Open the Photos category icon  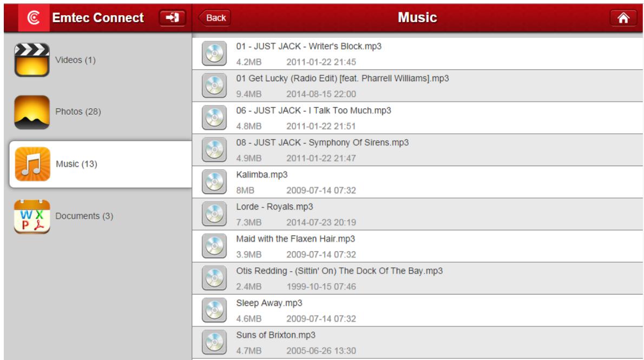coord(32,112)
